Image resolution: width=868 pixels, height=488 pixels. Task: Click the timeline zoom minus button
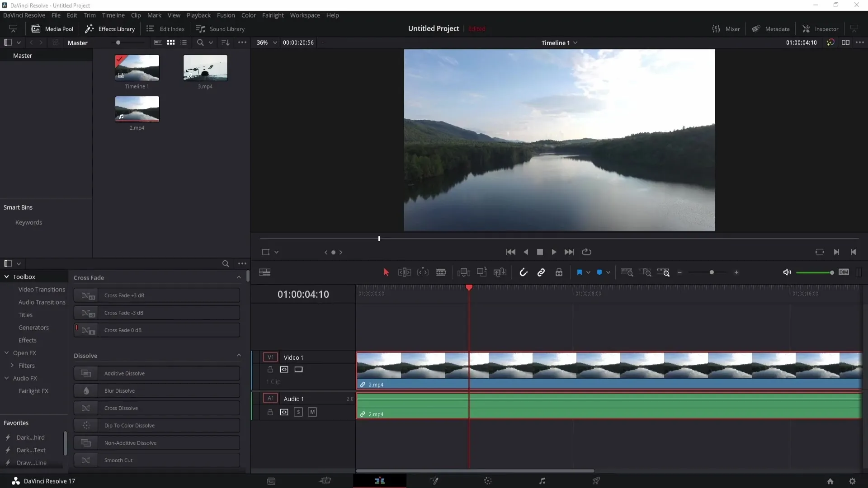pos(679,272)
